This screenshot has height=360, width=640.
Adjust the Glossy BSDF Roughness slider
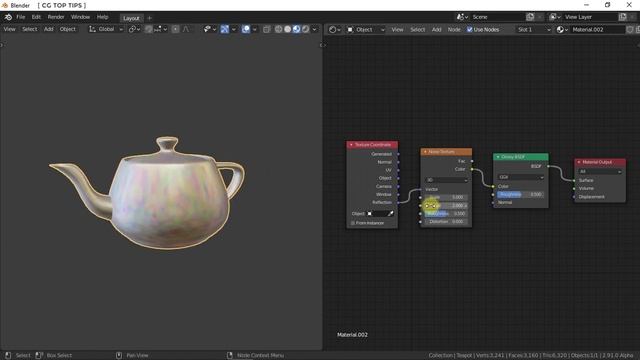point(521,194)
